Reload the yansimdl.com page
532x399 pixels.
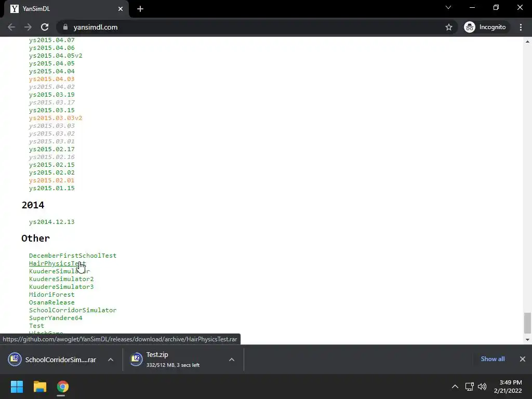point(45,27)
